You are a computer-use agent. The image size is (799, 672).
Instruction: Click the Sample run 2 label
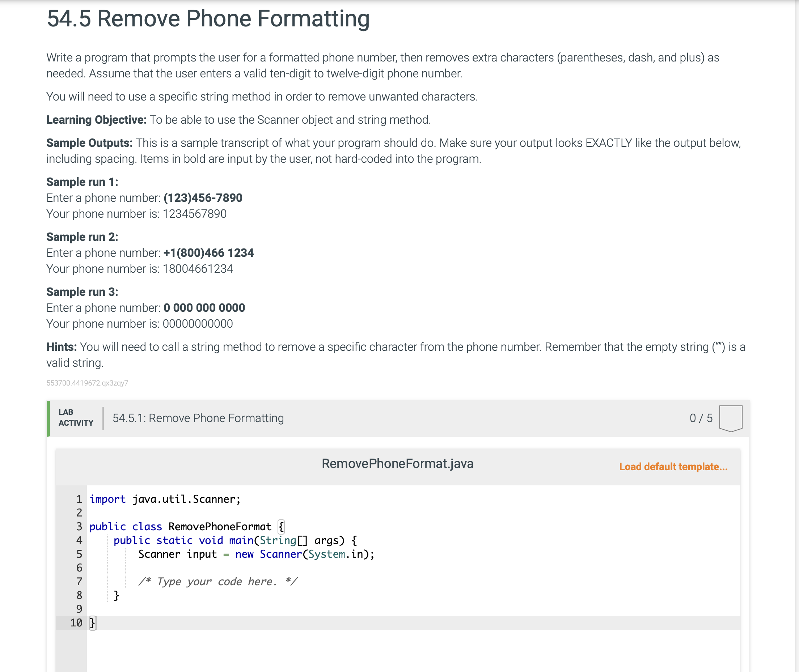[x=83, y=237]
